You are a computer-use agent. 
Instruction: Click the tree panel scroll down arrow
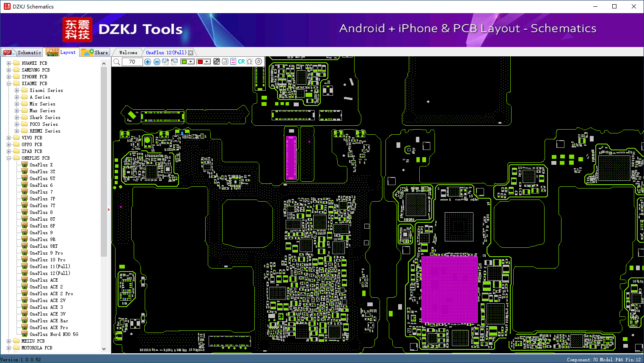[104, 349]
